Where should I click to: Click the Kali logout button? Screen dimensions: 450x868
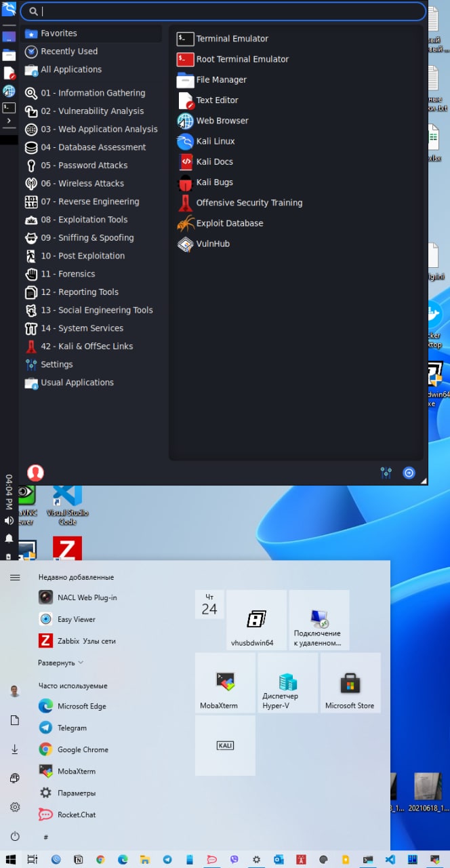(409, 473)
